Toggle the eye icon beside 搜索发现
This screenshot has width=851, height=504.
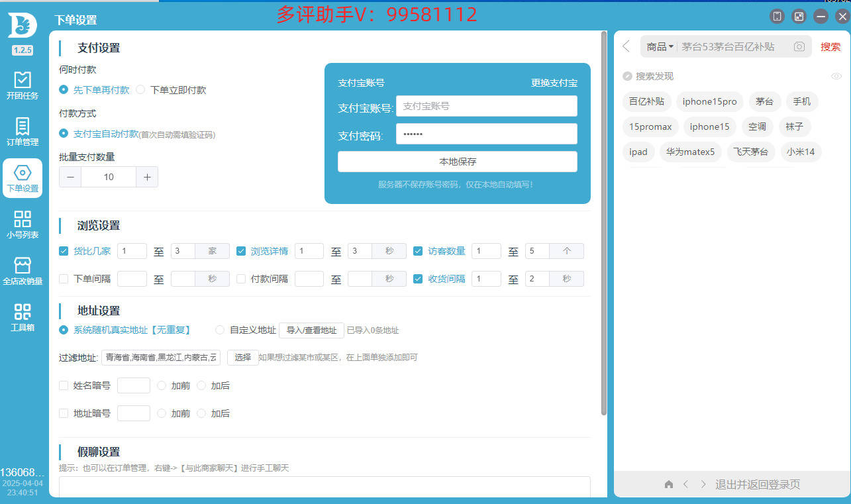coord(836,76)
